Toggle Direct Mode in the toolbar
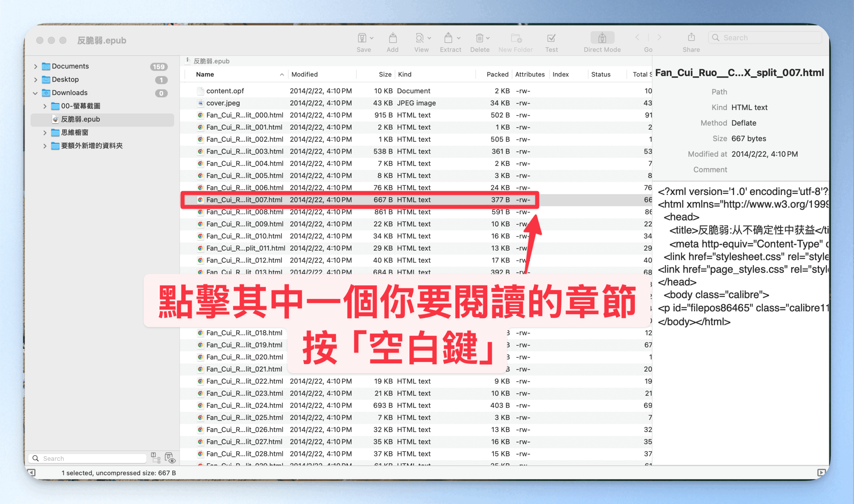The width and height of the screenshot is (854, 504). (602, 38)
